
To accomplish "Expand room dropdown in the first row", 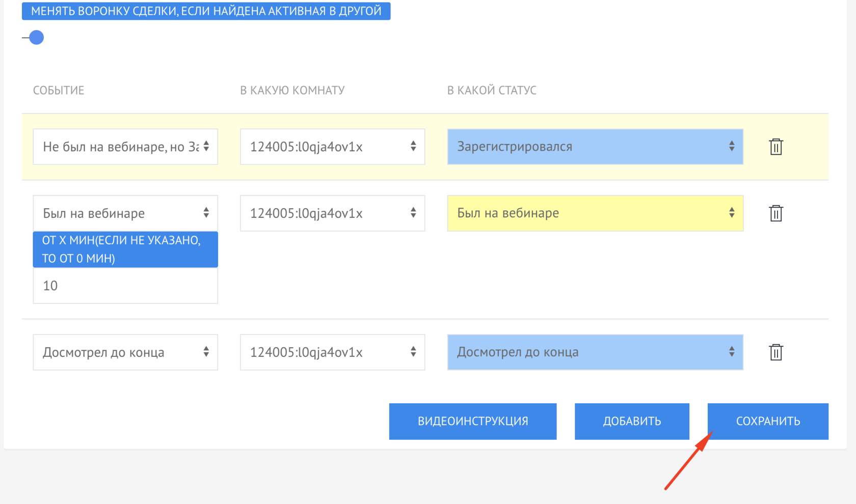I will click(x=332, y=147).
